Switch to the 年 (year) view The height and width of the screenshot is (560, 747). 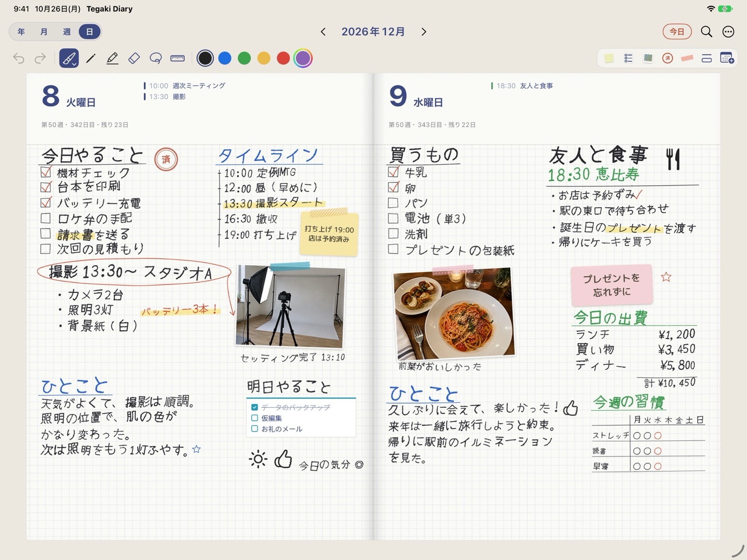21,32
